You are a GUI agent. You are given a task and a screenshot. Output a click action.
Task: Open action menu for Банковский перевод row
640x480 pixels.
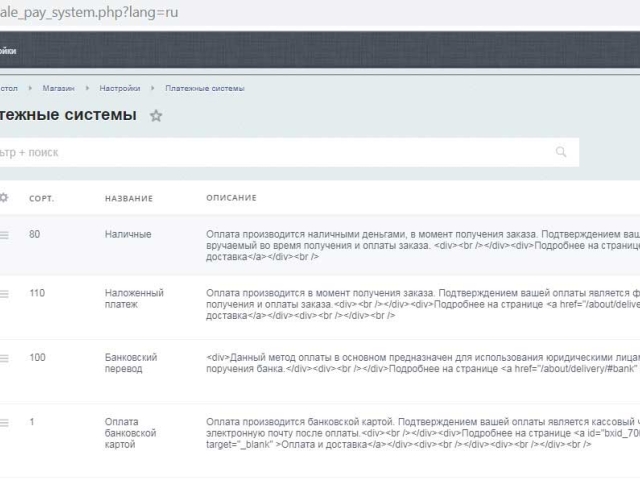pos(4,358)
